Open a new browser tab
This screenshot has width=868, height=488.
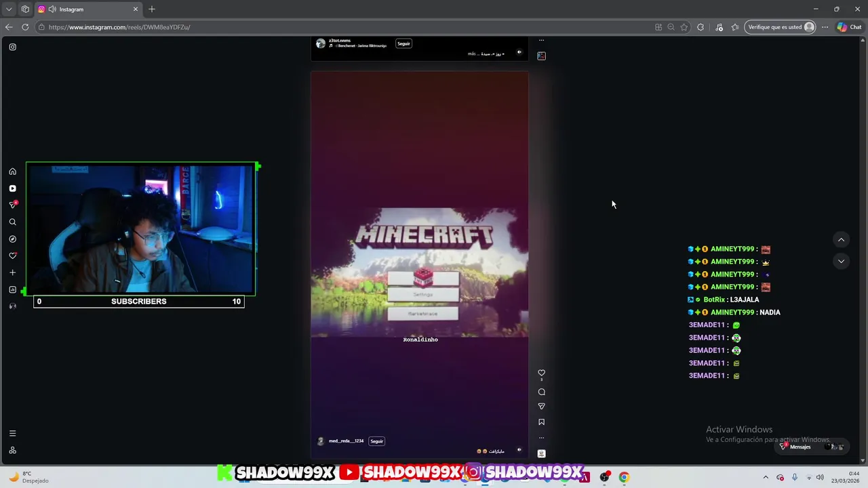click(152, 9)
